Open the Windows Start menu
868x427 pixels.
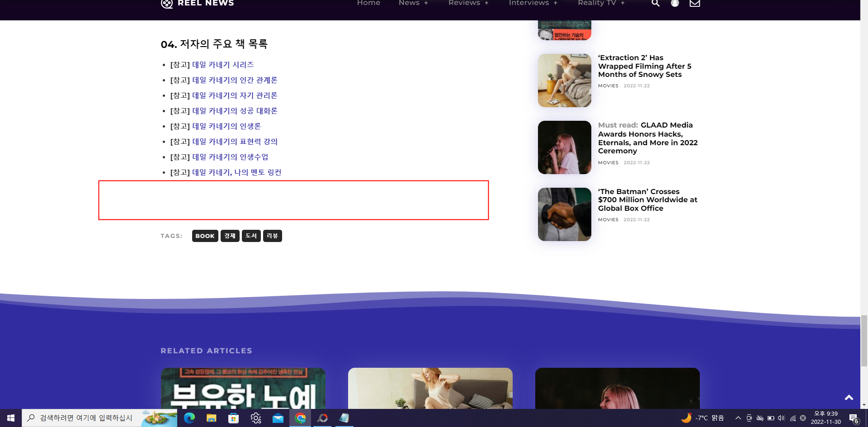[x=11, y=418]
